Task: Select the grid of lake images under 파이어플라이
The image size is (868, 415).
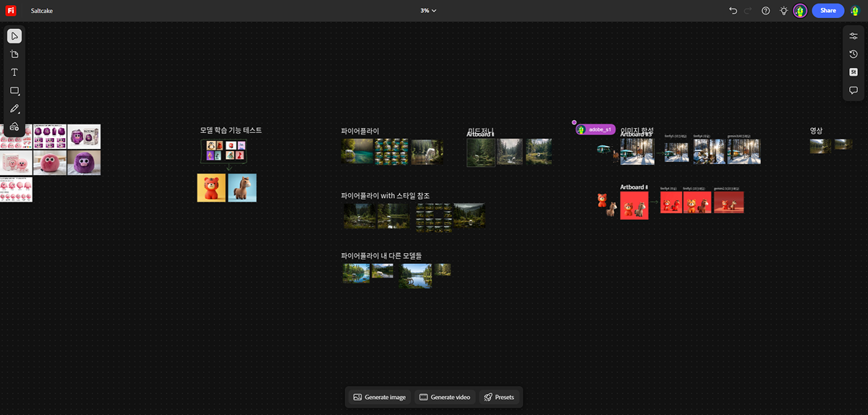Action: (391, 151)
